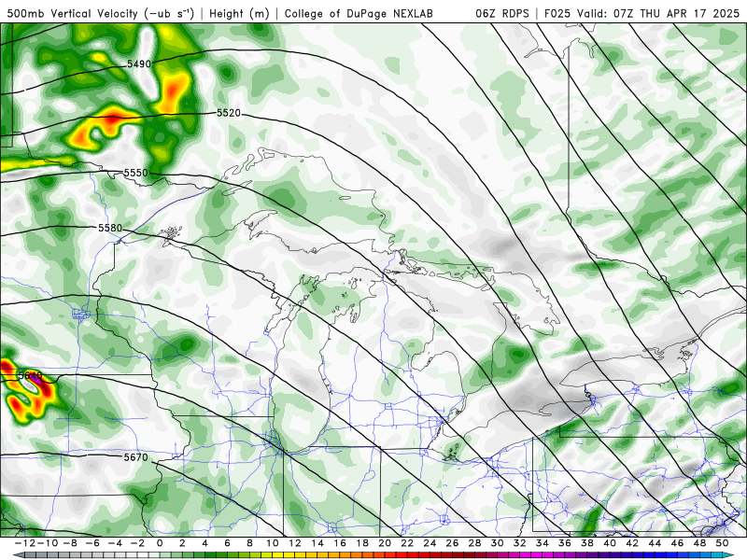Screen dimensions: 747x560
Task: Click the 6 color scale label
Action: (x=227, y=543)
